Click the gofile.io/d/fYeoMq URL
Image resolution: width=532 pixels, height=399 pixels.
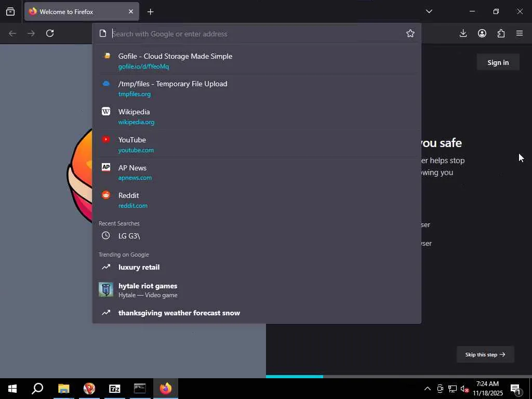(143, 66)
